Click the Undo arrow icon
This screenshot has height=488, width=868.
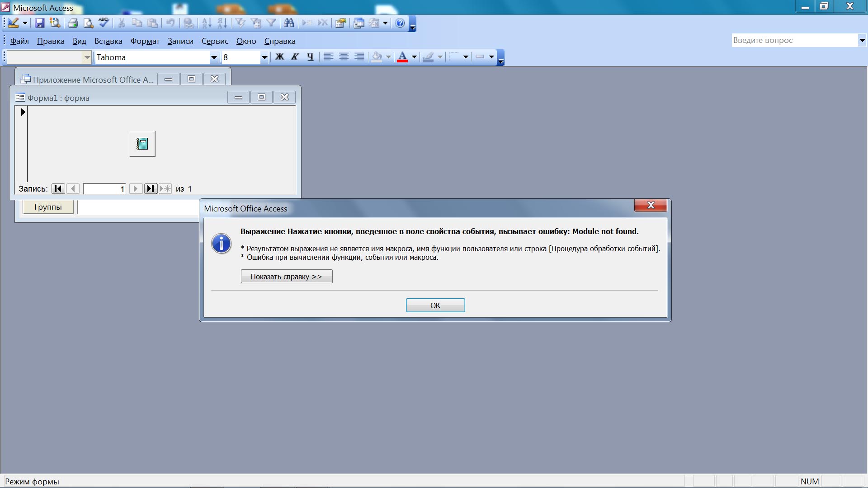[x=170, y=23]
